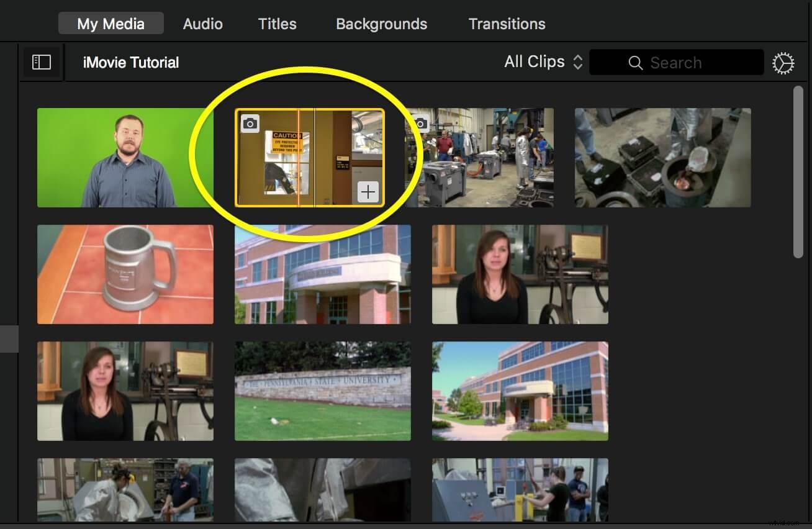Toggle the Libraries sidebar icon
Viewport: 812px width, 529px height.
tap(41, 61)
